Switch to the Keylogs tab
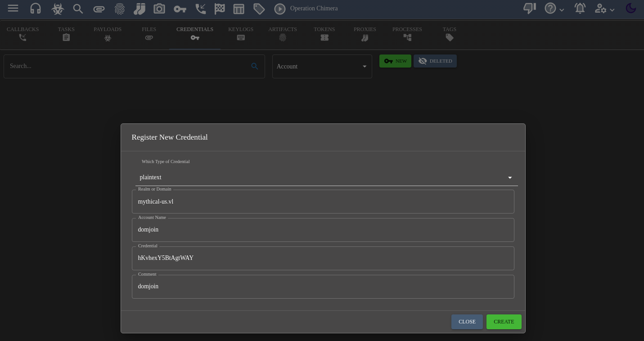Viewport: 644px width, 341px height. point(241,34)
